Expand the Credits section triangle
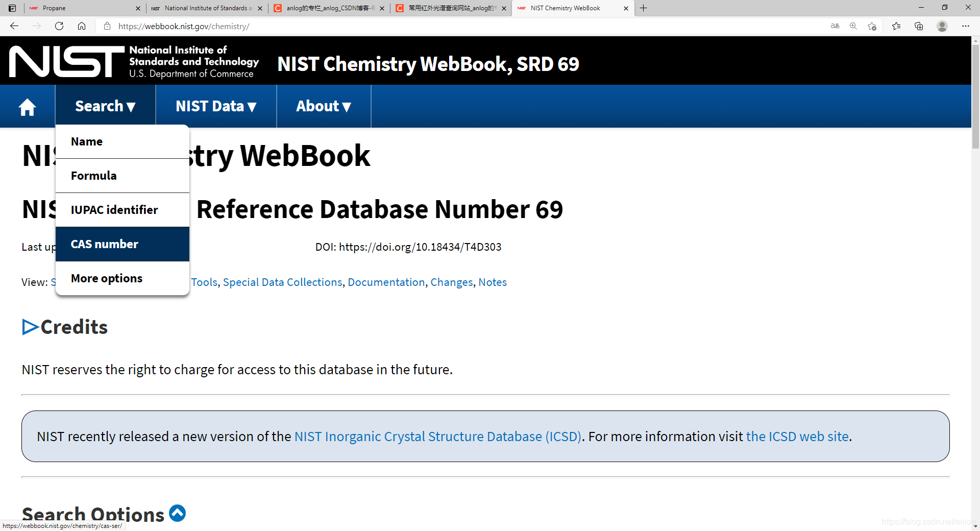The width and height of the screenshot is (980, 531). pyautogui.click(x=30, y=327)
